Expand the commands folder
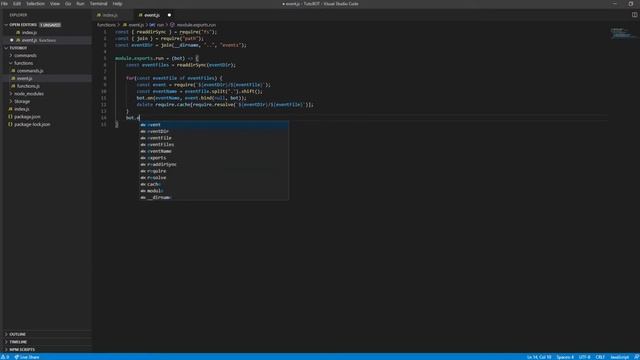The width and height of the screenshot is (640, 360). [25, 56]
